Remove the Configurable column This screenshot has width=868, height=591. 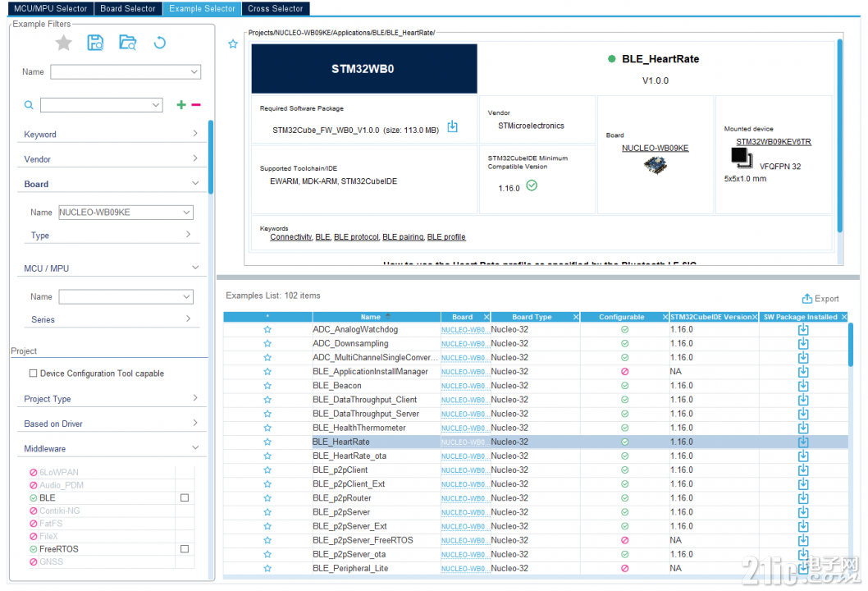point(665,317)
